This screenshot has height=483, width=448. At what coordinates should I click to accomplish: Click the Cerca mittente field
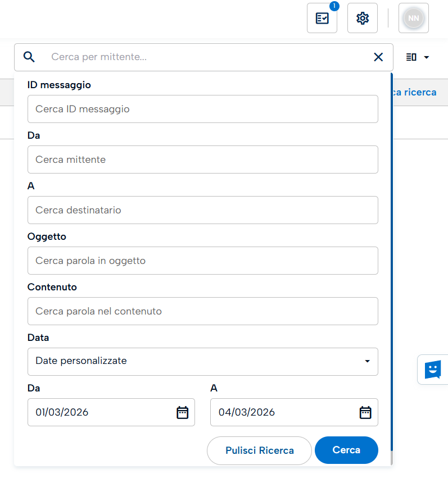[202, 160]
